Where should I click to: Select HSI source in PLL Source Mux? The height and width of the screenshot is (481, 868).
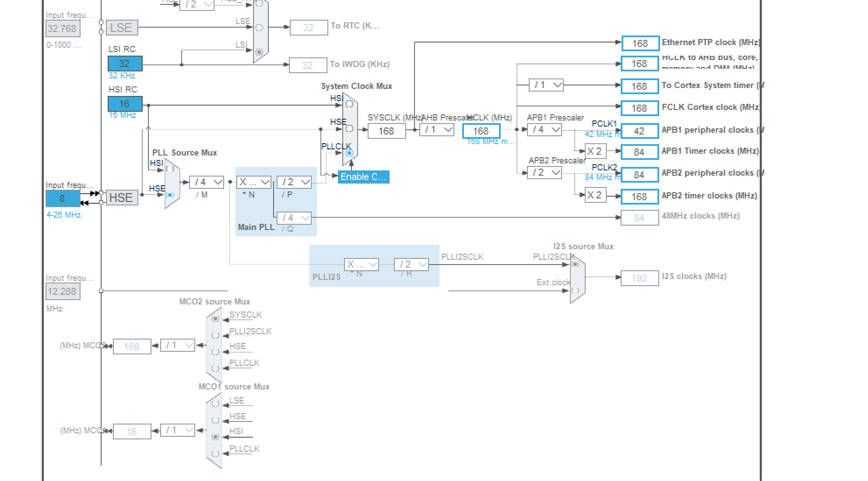click(171, 169)
